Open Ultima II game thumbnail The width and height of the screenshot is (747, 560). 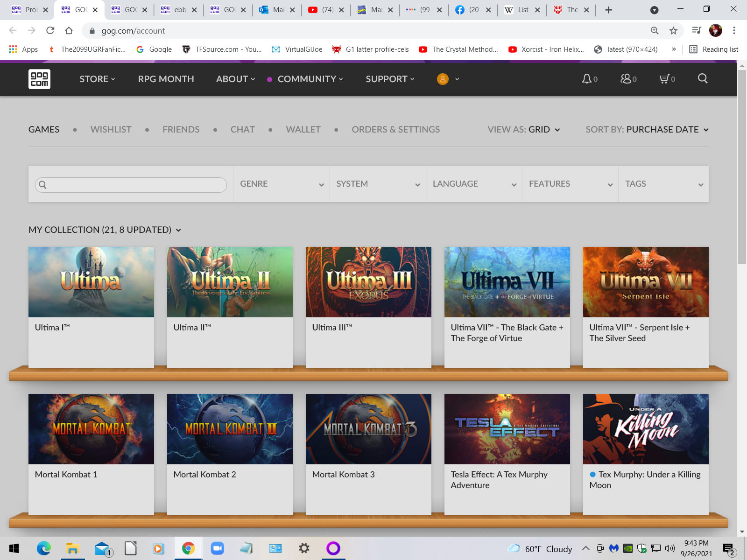pyautogui.click(x=230, y=282)
